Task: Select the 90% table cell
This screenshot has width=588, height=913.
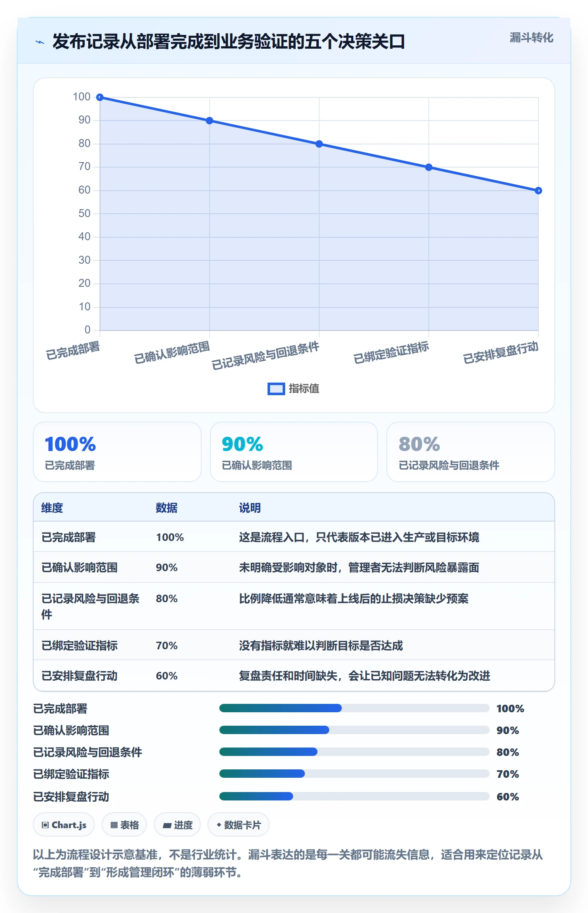Action: (167, 567)
